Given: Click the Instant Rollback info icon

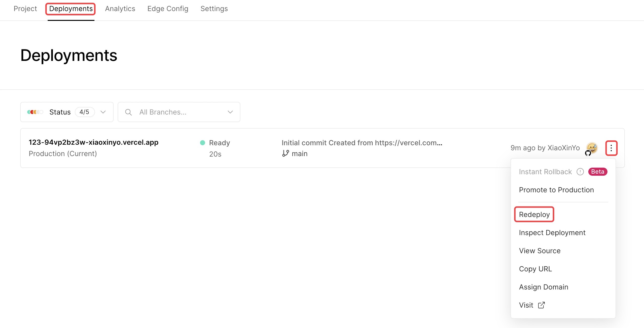Looking at the screenshot, I should tap(580, 172).
